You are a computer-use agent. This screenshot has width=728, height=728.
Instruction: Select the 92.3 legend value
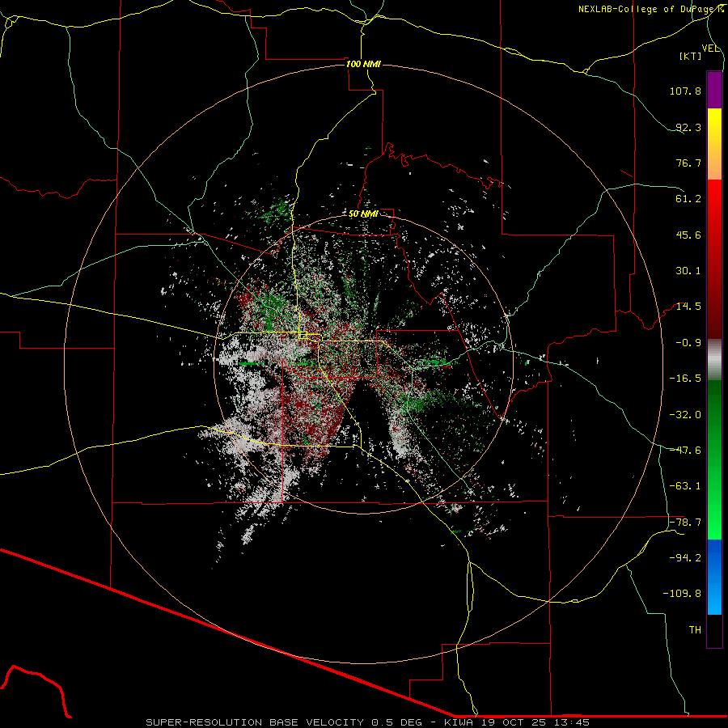coord(688,127)
